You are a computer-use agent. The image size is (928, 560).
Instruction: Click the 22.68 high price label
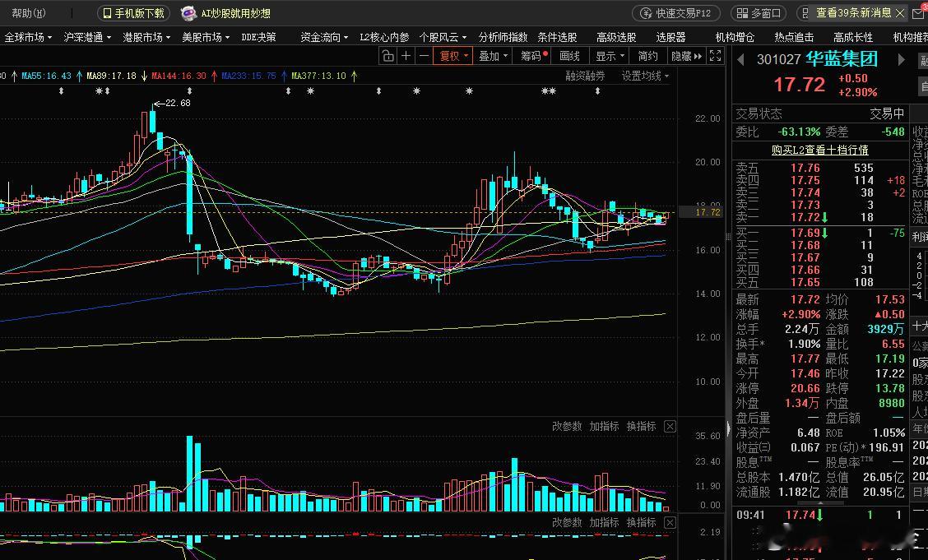pyautogui.click(x=179, y=103)
